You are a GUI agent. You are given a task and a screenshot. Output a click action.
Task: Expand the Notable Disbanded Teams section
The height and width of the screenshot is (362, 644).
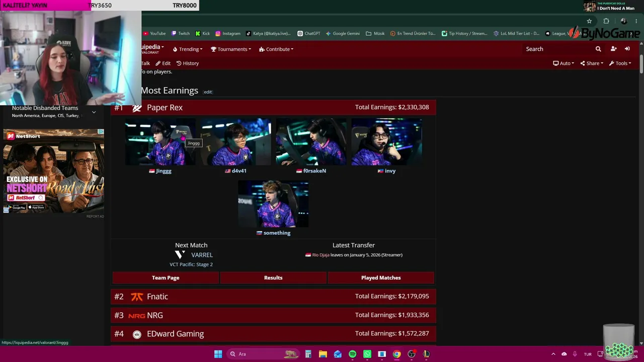pos(94,112)
